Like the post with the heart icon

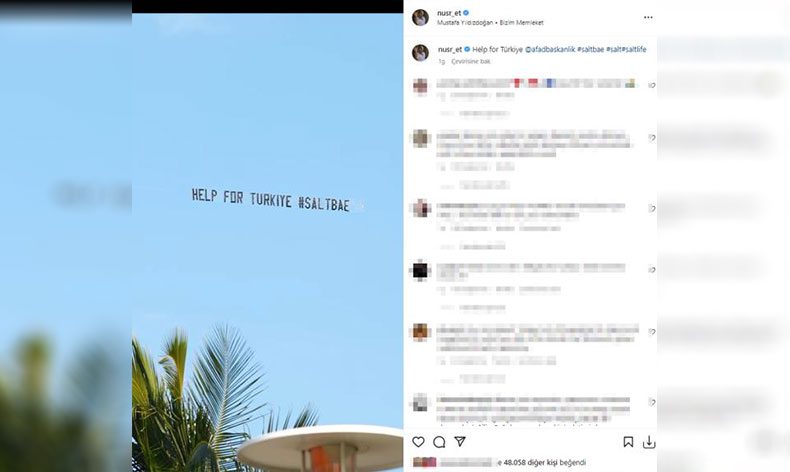[418, 442]
